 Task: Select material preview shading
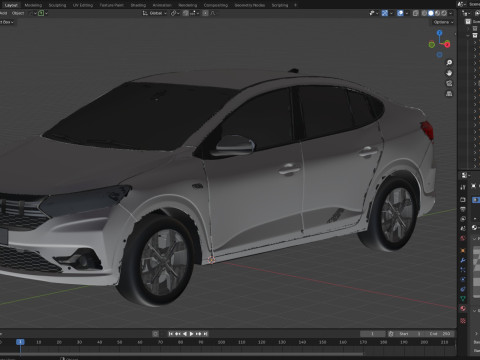pyautogui.click(x=437, y=13)
